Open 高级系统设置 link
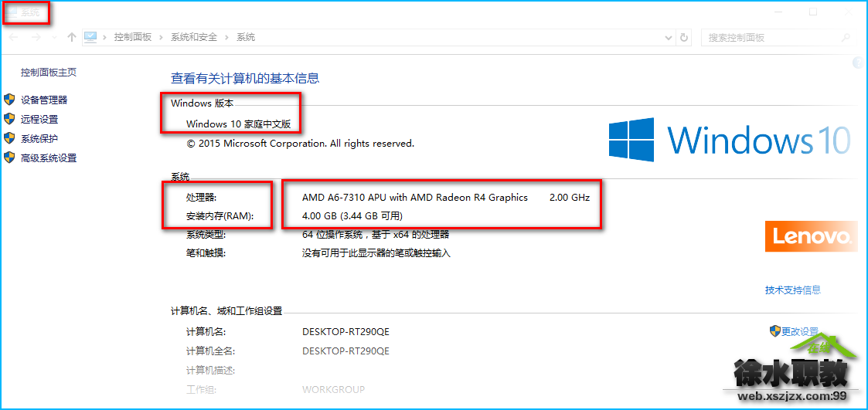868x410 pixels. (x=49, y=158)
